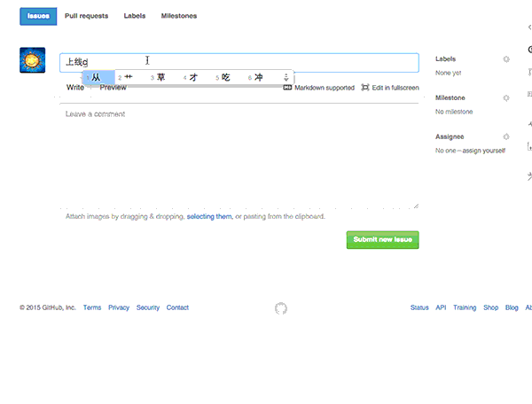Pick IME candidate 吃
The image size is (532, 404).
(x=225, y=78)
